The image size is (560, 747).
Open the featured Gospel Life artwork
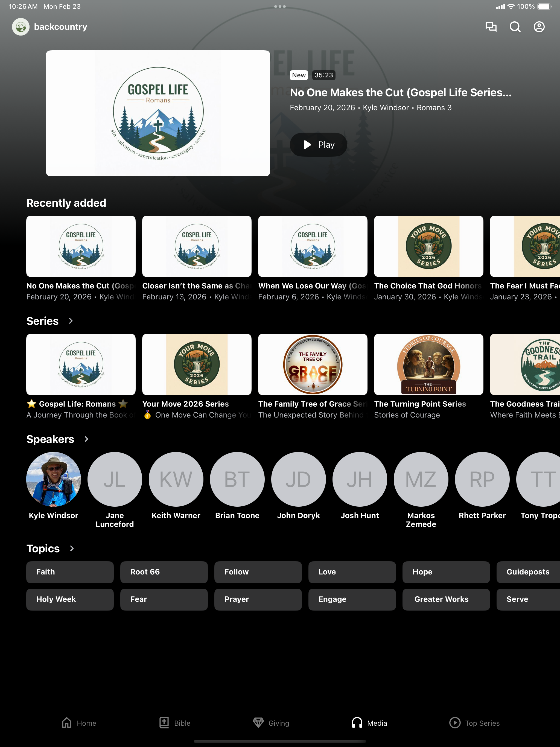(158, 113)
